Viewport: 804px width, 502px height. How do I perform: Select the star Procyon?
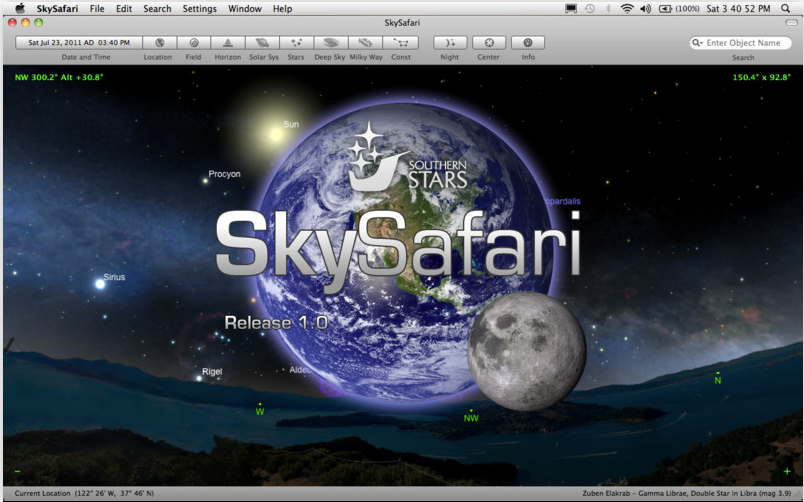click(205, 180)
